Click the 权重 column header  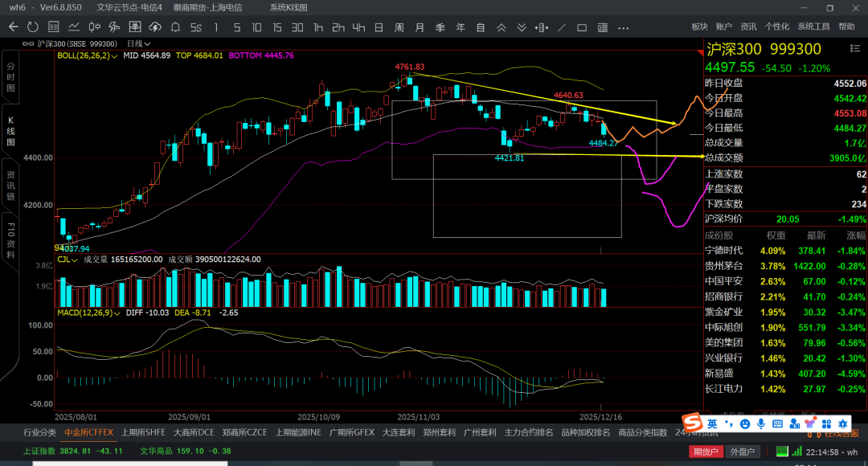click(x=776, y=235)
